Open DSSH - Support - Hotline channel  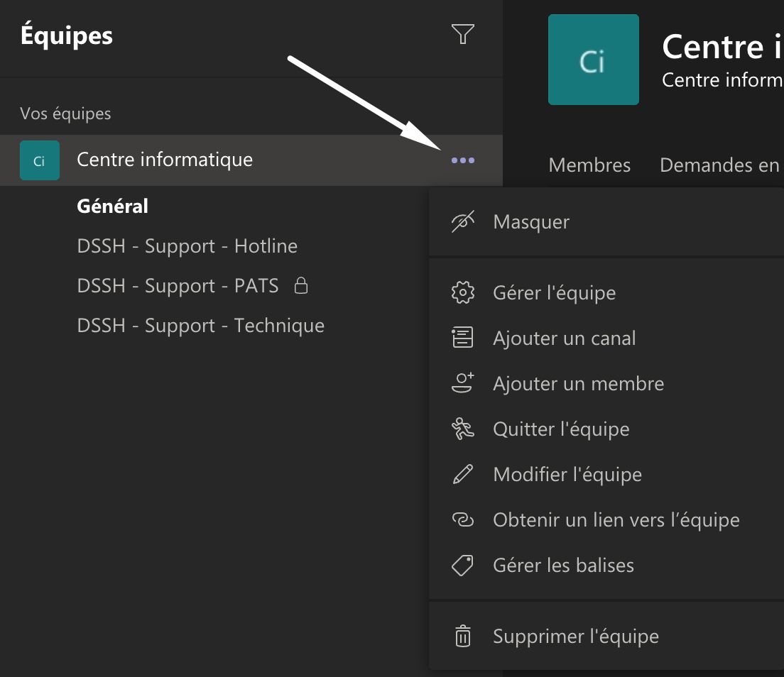(187, 246)
